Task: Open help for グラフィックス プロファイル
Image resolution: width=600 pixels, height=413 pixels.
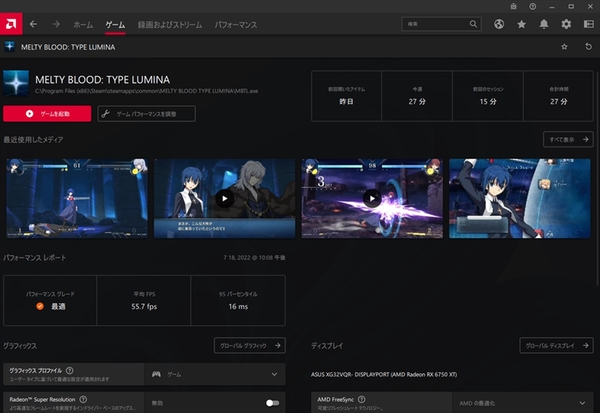Action: pyautogui.click(x=70, y=370)
